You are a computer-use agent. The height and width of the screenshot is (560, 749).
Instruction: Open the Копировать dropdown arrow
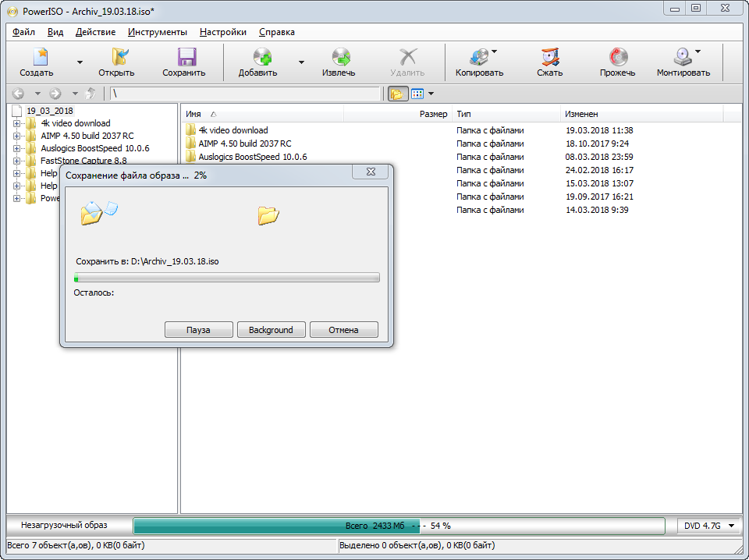click(495, 51)
